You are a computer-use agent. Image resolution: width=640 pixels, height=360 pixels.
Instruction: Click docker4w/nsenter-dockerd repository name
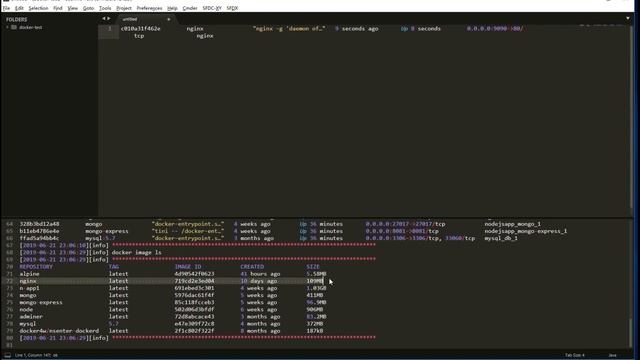59,331
